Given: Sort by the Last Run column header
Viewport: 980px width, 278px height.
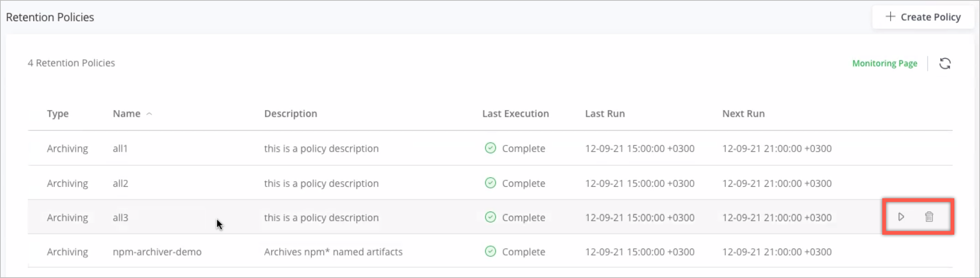Looking at the screenshot, I should [x=605, y=114].
